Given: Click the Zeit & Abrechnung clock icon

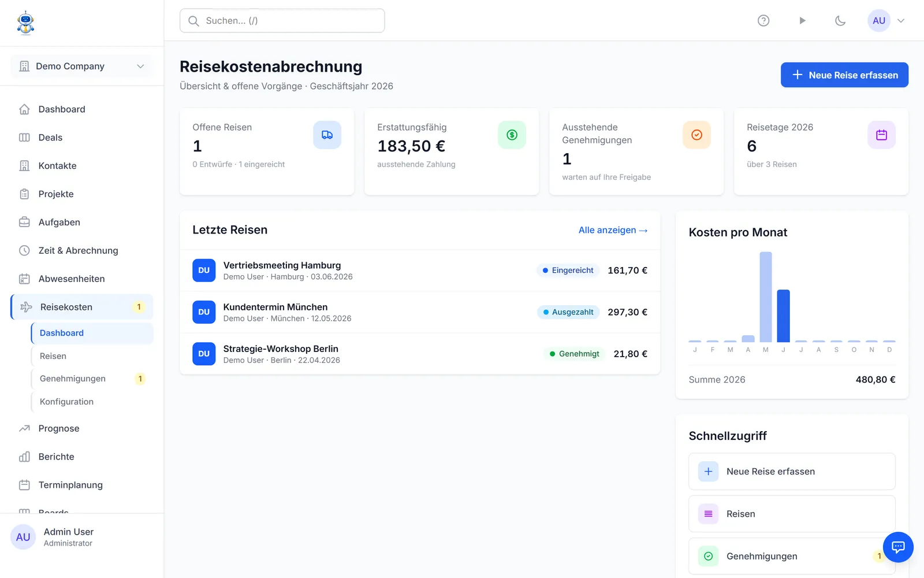Looking at the screenshot, I should pyautogui.click(x=24, y=250).
